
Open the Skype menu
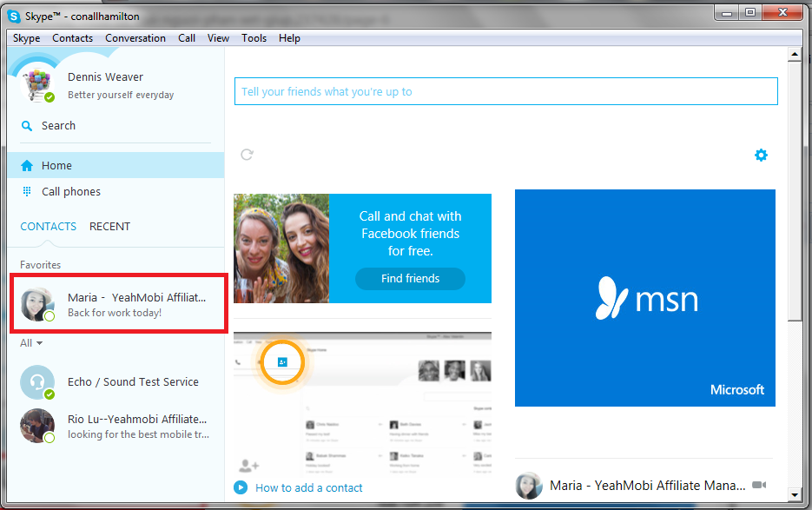pyautogui.click(x=26, y=38)
